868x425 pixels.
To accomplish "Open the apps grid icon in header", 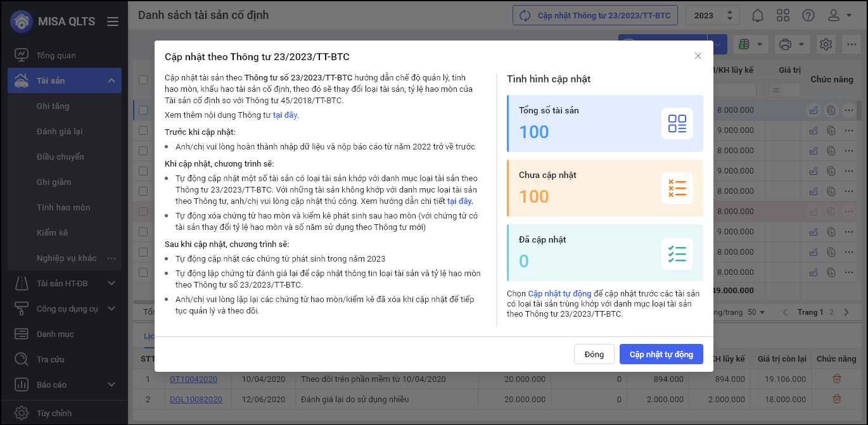I will [783, 15].
